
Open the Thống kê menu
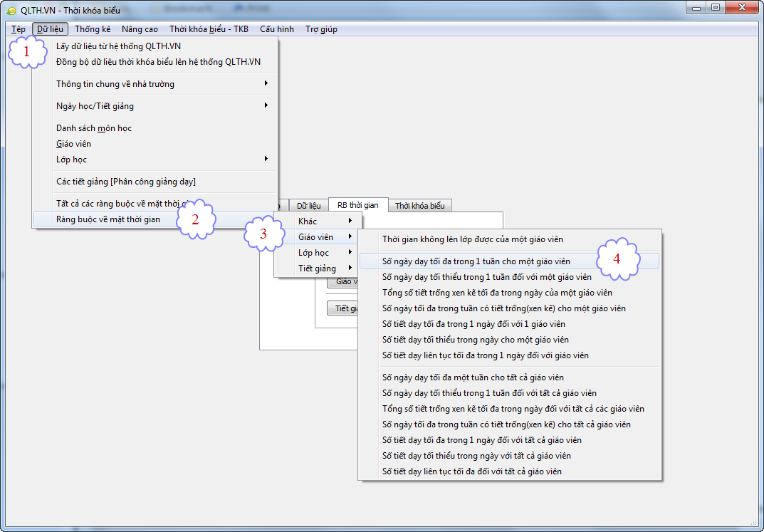(93, 29)
